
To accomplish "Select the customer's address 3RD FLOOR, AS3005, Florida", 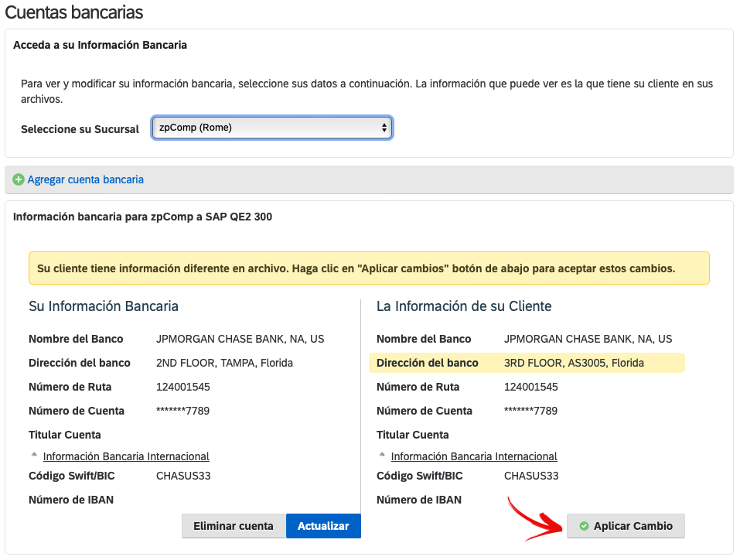I will 574,363.
